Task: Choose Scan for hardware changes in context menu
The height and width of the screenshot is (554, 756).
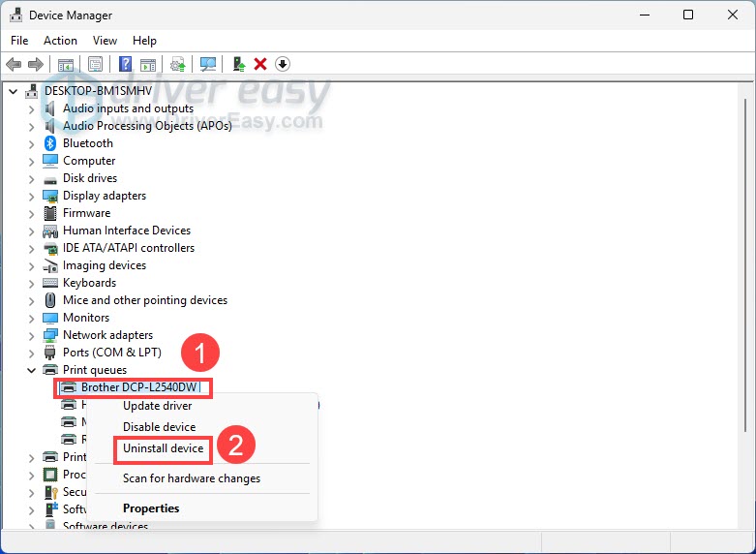Action: [192, 478]
